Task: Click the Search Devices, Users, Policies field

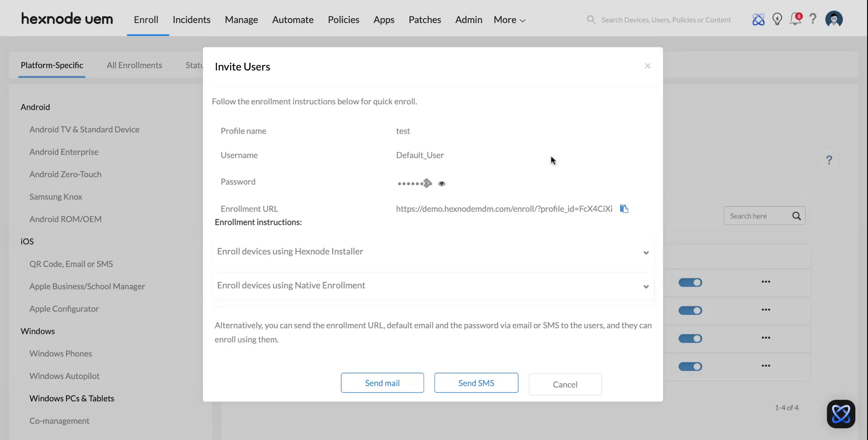Action: (x=665, y=20)
